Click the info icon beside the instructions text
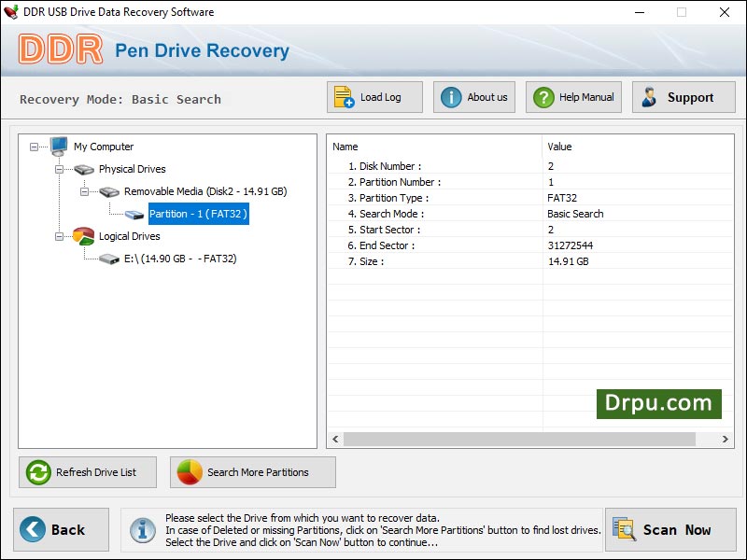 click(142, 529)
